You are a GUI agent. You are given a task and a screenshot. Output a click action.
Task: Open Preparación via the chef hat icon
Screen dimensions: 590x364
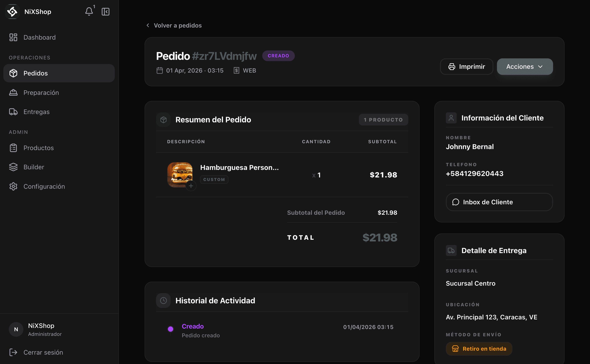[x=13, y=92]
